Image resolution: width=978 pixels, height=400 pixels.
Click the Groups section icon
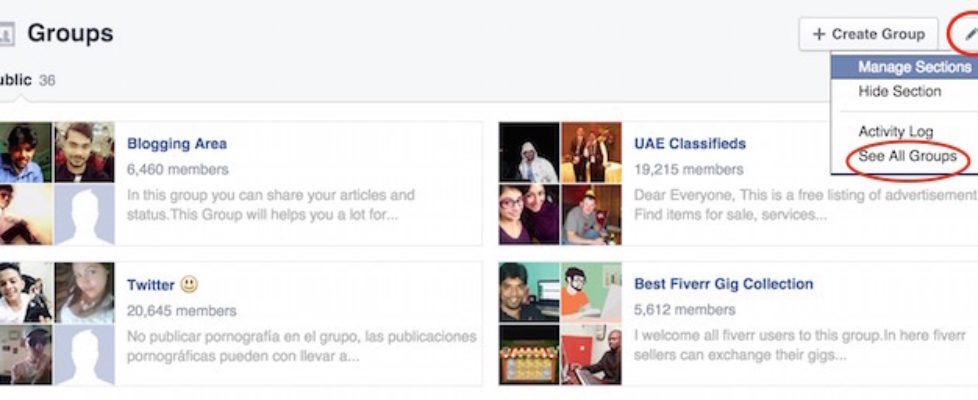pos(6,35)
